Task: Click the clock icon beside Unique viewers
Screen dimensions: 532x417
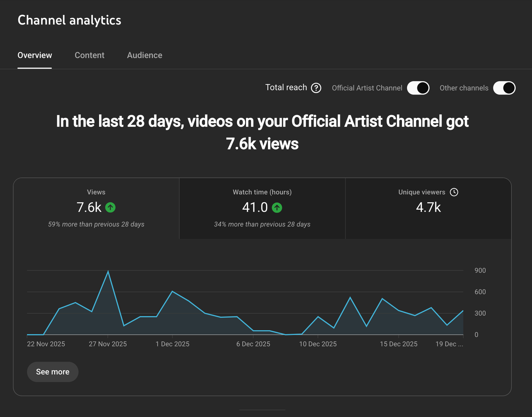Action: pos(454,192)
